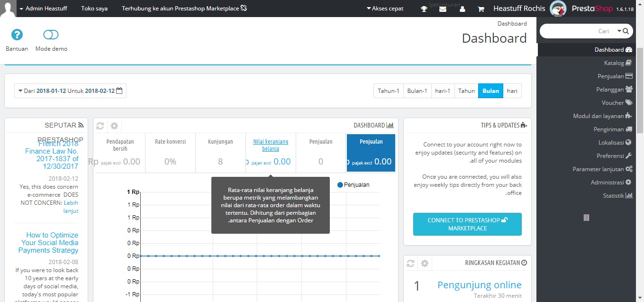Collapse the sidebar with the bars icon
This screenshot has height=302, width=644.
(x=586, y=218)
